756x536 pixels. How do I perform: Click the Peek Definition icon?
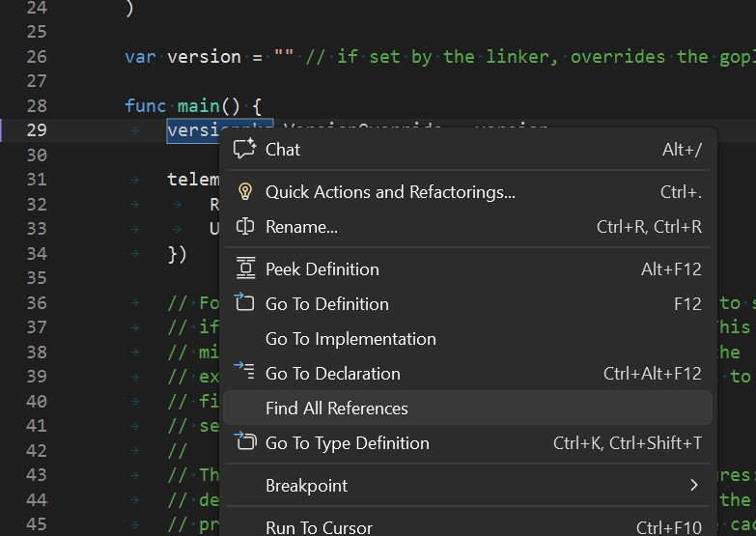coord(245,268)
